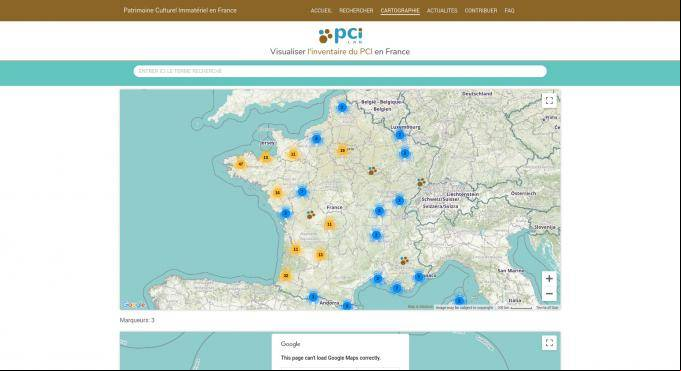Image resolution: width=681 pixels, height=371 pixels.
Task: Open the Contribuer page
Action: click(481, 10)
